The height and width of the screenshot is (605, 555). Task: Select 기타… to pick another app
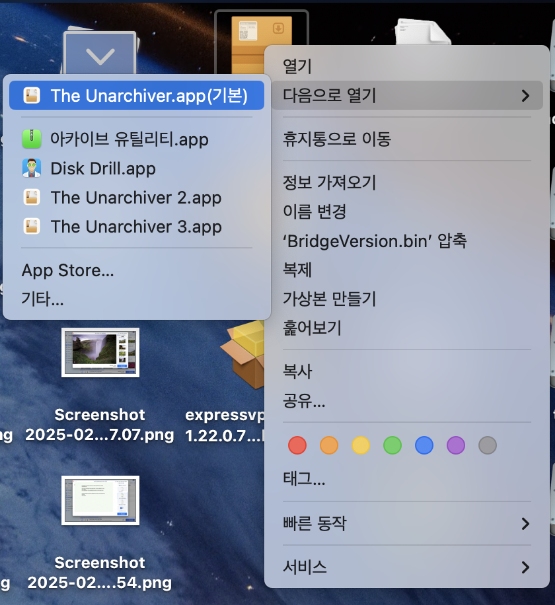(x=137, y=299)
